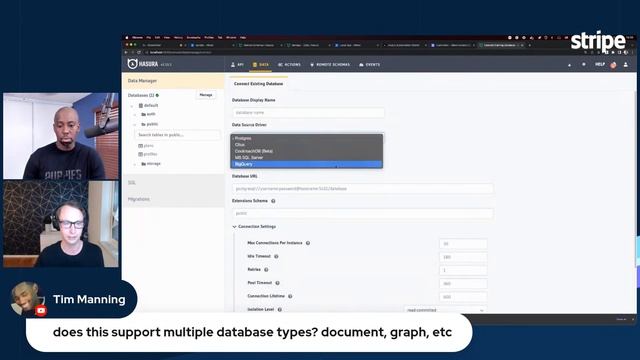
Task: Open the File menu in macOS menu bar
Action: click(149, 38)
